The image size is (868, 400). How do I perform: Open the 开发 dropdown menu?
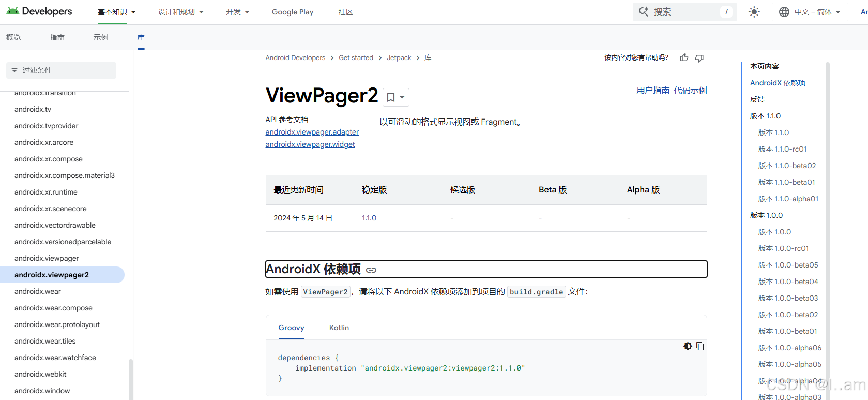pyautogui.click(x=238, y=12)
